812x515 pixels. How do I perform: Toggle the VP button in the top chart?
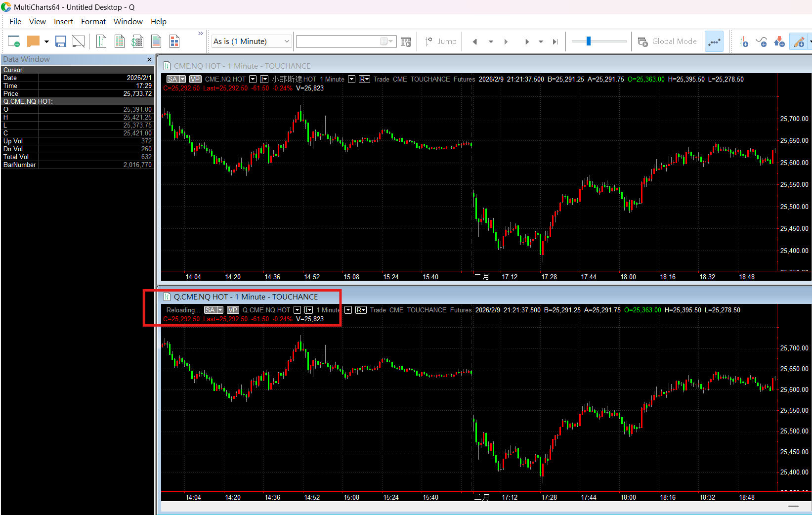[x=195, y=79]
